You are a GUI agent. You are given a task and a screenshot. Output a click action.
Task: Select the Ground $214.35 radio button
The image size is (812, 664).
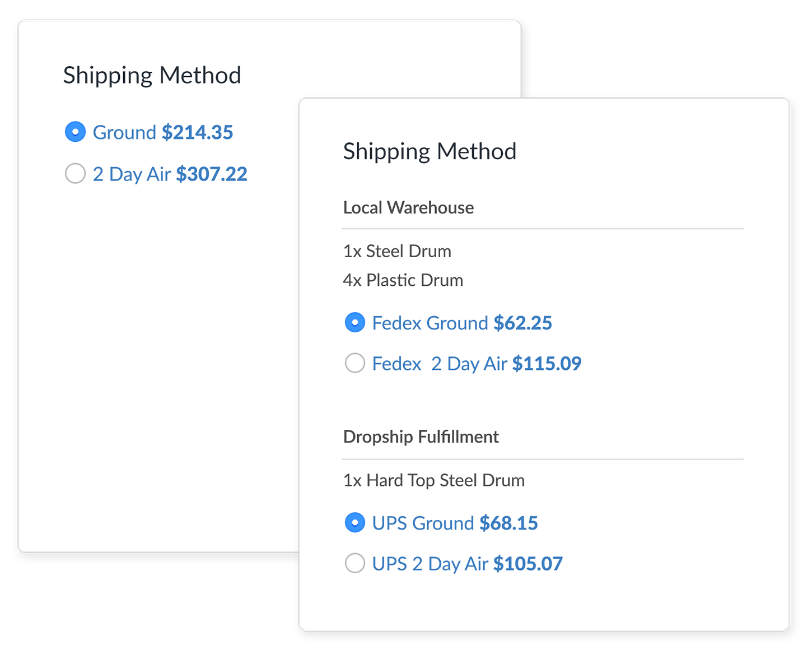pos(75,132)
